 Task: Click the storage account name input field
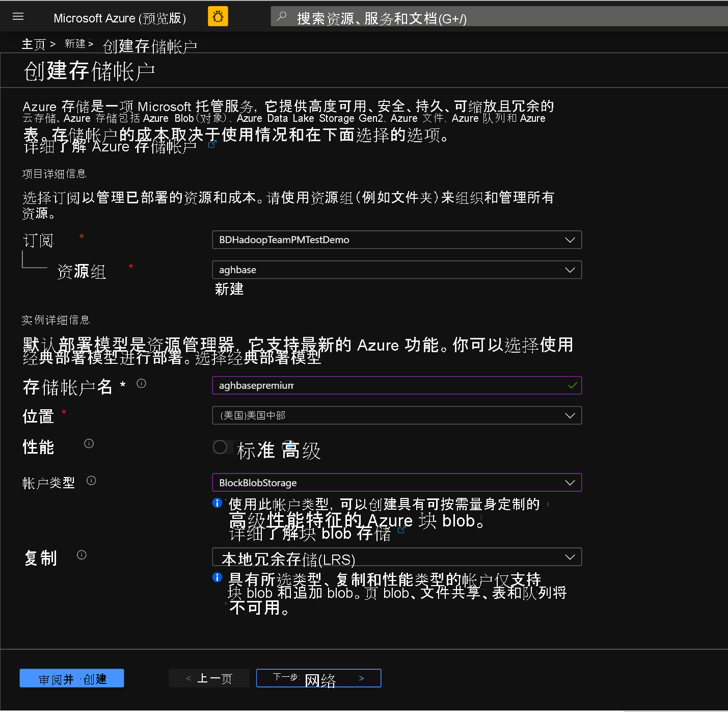(397, 385)
